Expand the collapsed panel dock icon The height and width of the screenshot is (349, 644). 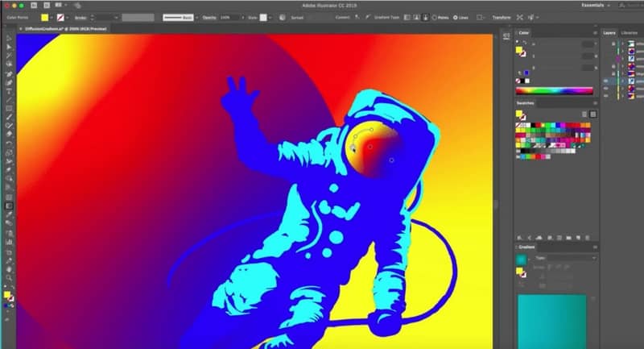[x=506, y=36]
